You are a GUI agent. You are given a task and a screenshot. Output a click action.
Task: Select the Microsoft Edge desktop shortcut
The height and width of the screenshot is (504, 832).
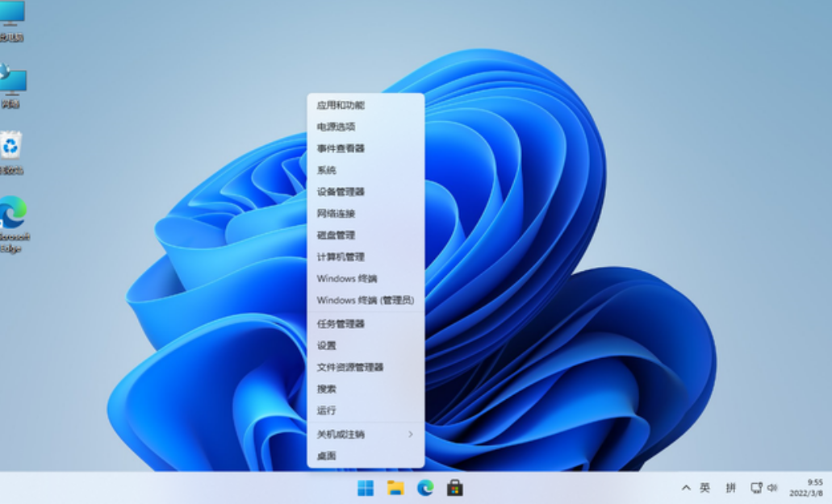pos(12,218)
